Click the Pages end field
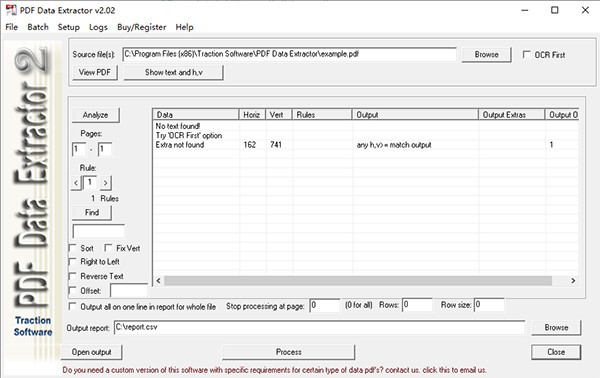600x378 pixels. (x=104, y=149)
